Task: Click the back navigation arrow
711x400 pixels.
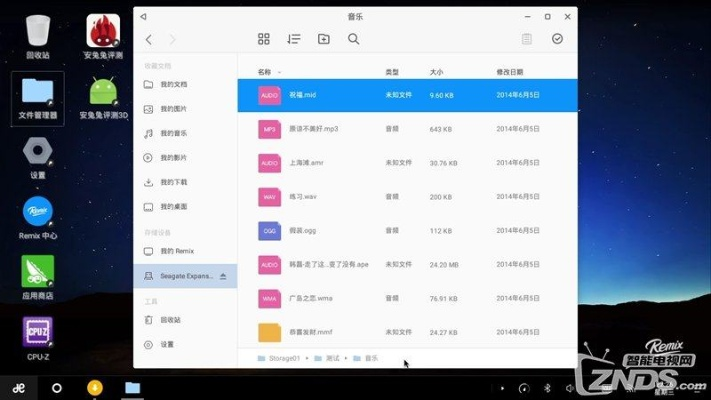Action: [149, 39]
